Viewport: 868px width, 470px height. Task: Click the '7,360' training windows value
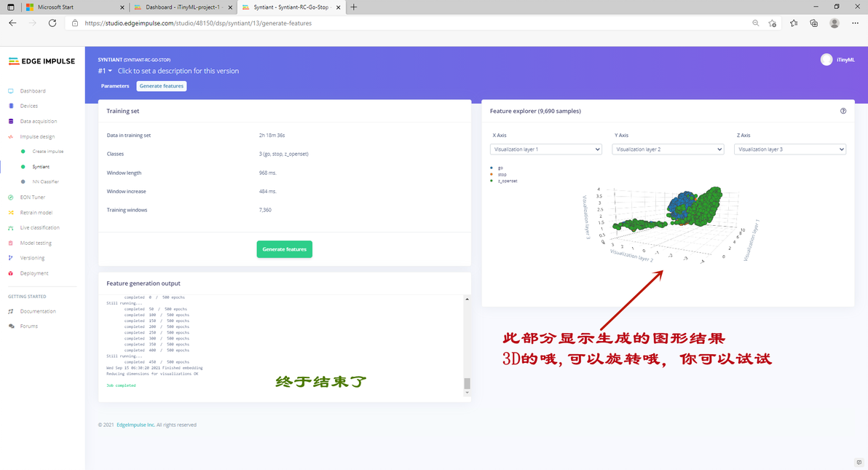tap(265, 210)
